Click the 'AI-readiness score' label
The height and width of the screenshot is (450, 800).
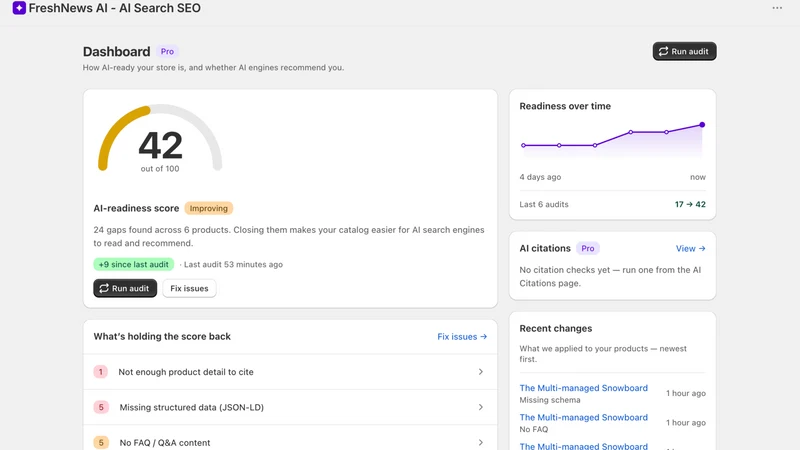tap(136, 208)
